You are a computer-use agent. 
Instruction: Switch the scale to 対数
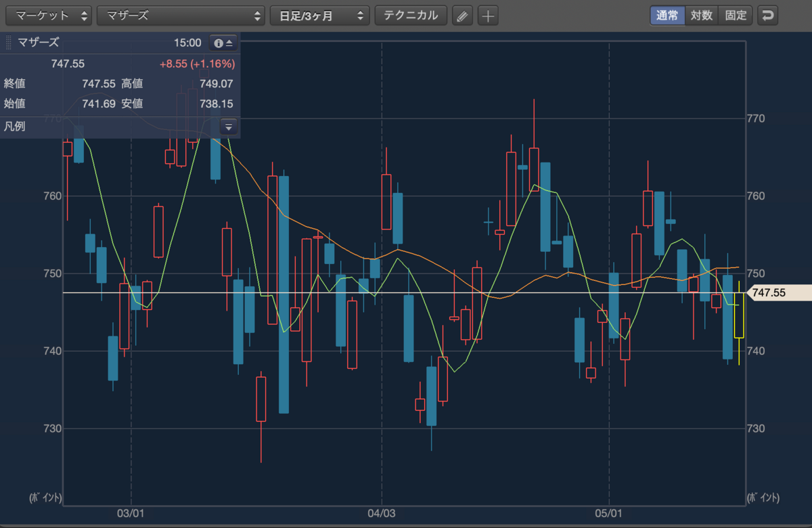702,16
